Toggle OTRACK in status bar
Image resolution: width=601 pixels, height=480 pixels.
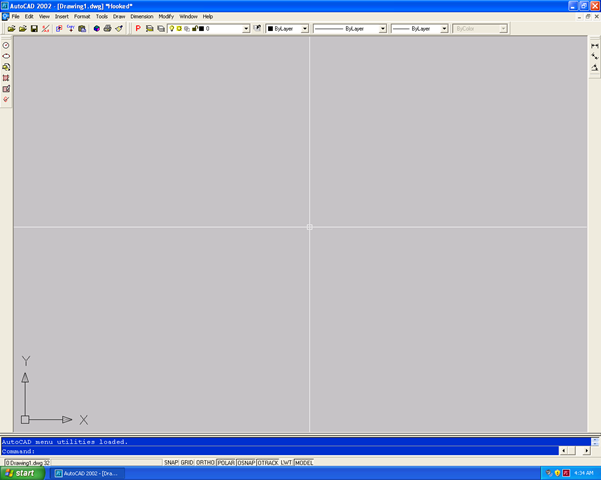tap(268, 463)
